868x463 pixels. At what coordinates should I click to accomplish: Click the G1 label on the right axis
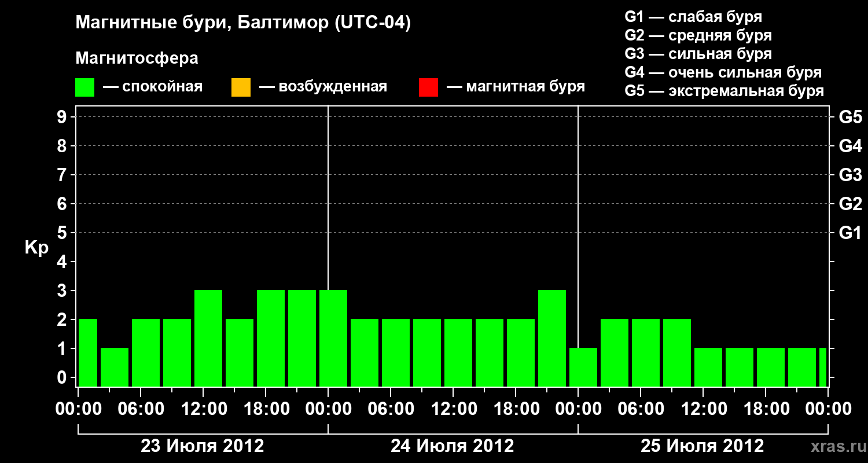(851, 233)
